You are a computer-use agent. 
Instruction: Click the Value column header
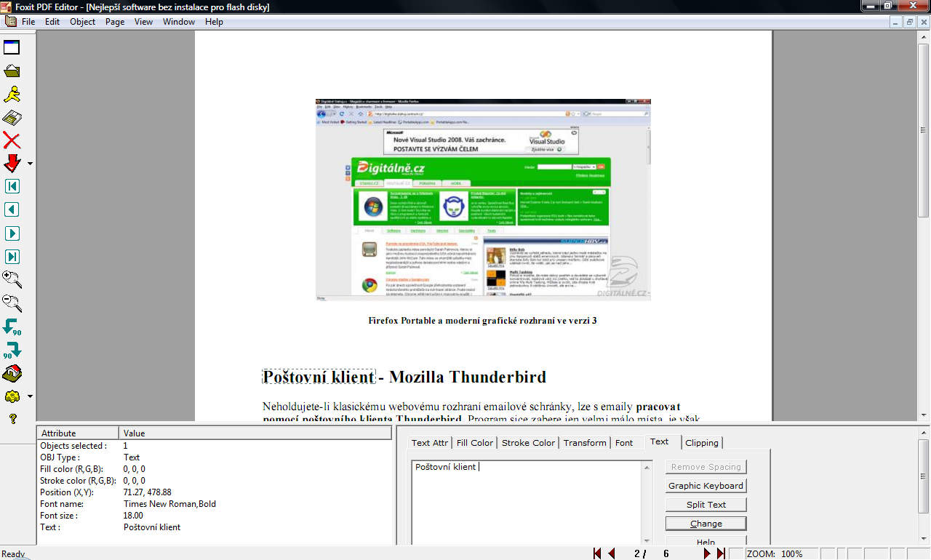pyautogui.click(x=257, y=433)
